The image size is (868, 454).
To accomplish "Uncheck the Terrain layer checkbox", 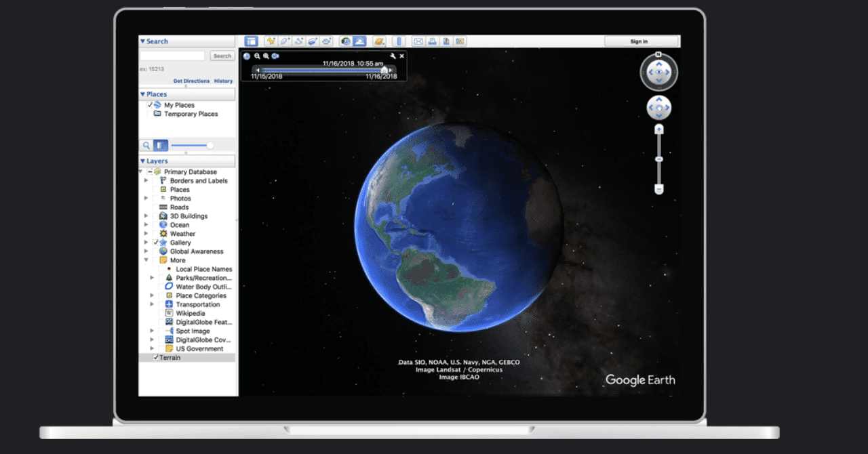I will [x=155, y=357].
